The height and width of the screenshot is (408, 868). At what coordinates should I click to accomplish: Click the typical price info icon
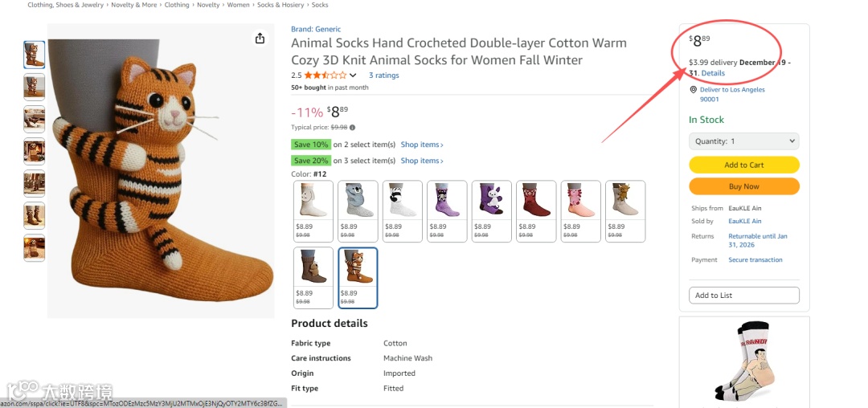tap(352, 127)
